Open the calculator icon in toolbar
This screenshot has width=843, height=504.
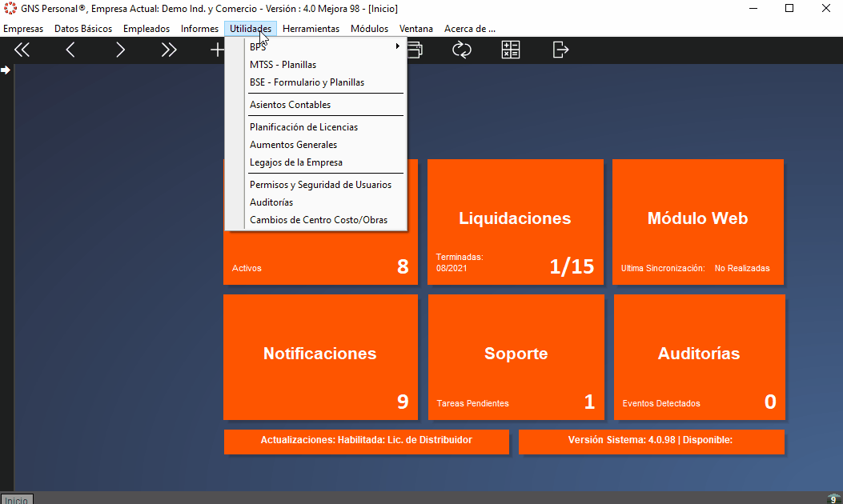coord(510,50)
